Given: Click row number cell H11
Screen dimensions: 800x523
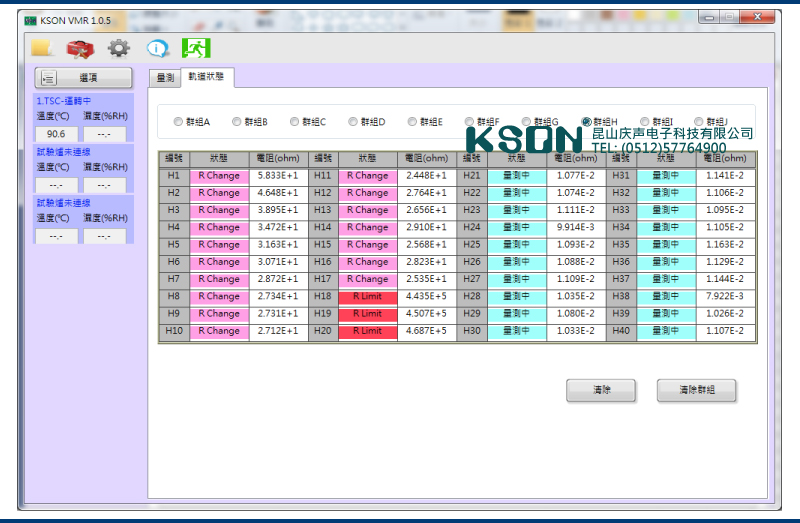Looking at the screenshot, I should tap(323, 176).
